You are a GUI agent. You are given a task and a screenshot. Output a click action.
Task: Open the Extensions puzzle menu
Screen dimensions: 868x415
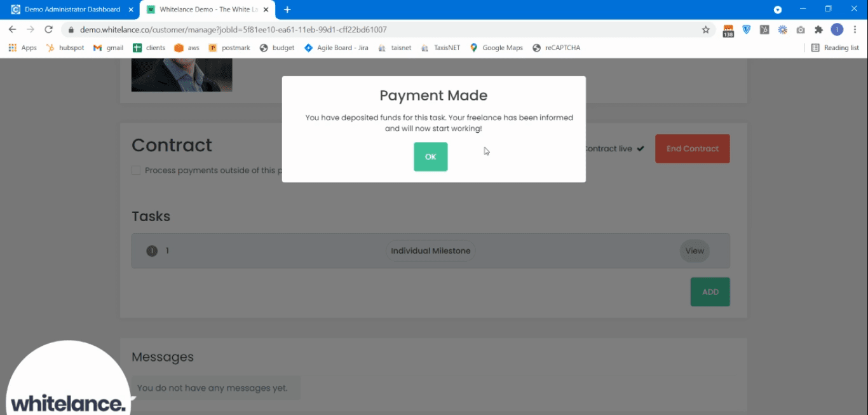pyautogui.click(x=818, y=30)
